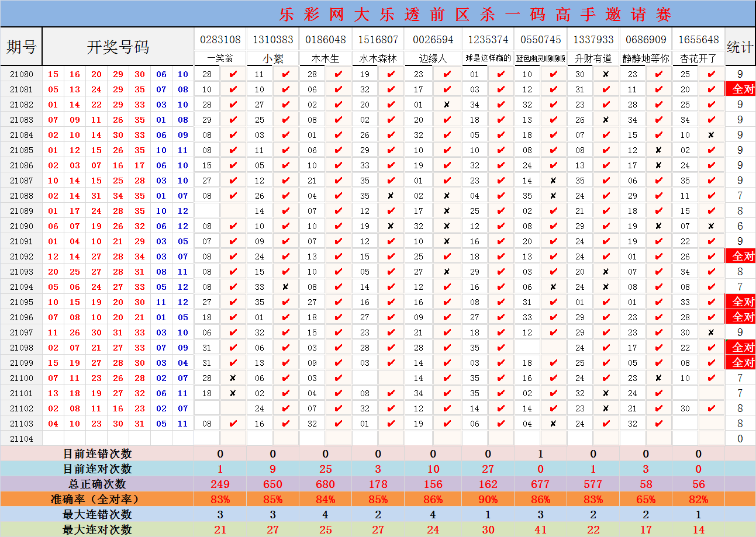Click total correct count 162
Screen dimensions: 756x537
[488, 484]
